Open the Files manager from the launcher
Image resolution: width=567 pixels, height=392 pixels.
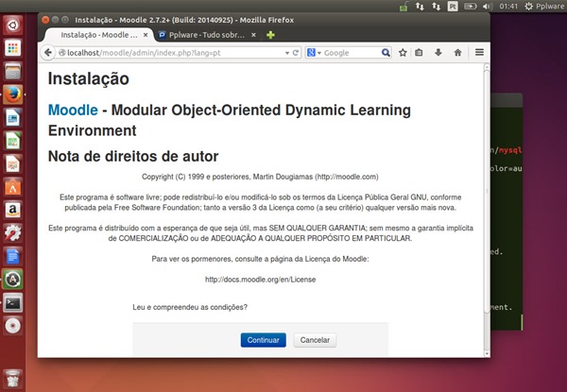(x=13, y=71)
